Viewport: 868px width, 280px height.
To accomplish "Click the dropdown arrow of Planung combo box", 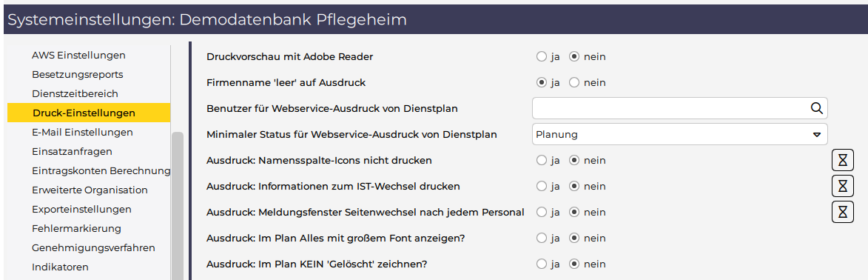I will 816,135.
